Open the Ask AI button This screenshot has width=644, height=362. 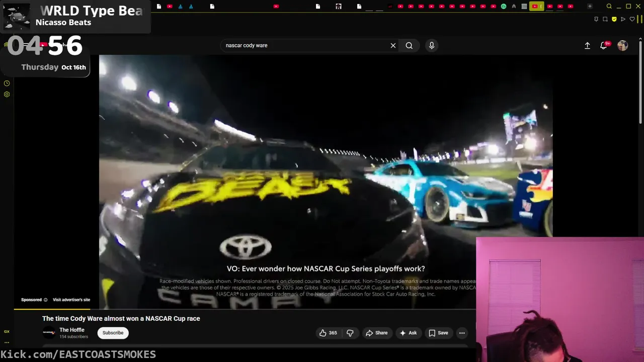point(408,333)
